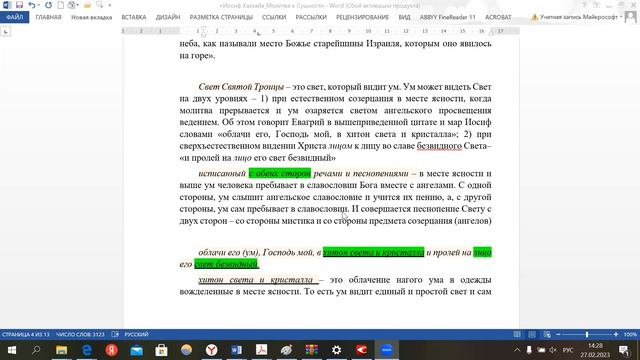Create a new blank document icon

(x=60, y=5)
